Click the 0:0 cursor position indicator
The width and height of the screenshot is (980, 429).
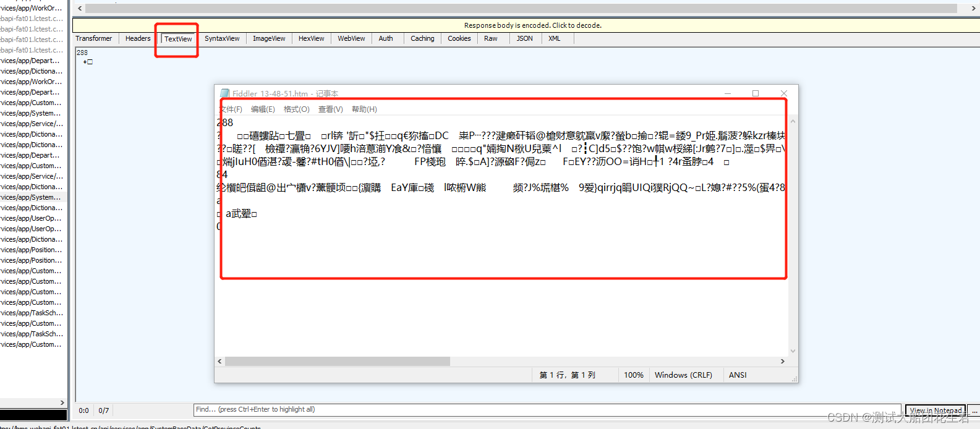[84, 410]
